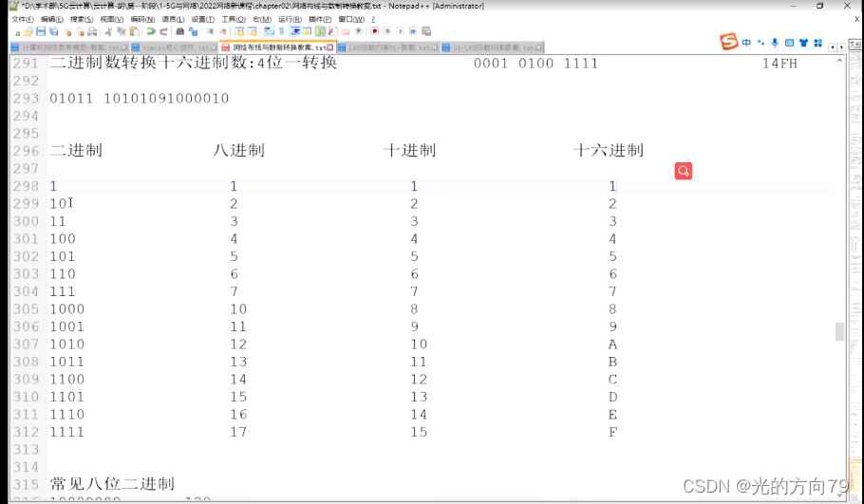The width and height of the screenshot is (864, 504).
Task: Click the Print toolbar icon
Action: point(92,31)
